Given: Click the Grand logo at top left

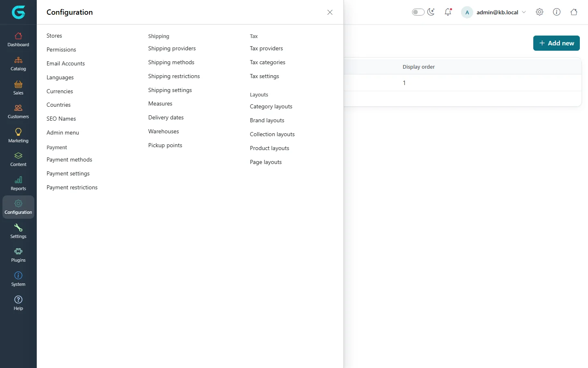Looking at the screenshot, I should (x=18, y=12).
